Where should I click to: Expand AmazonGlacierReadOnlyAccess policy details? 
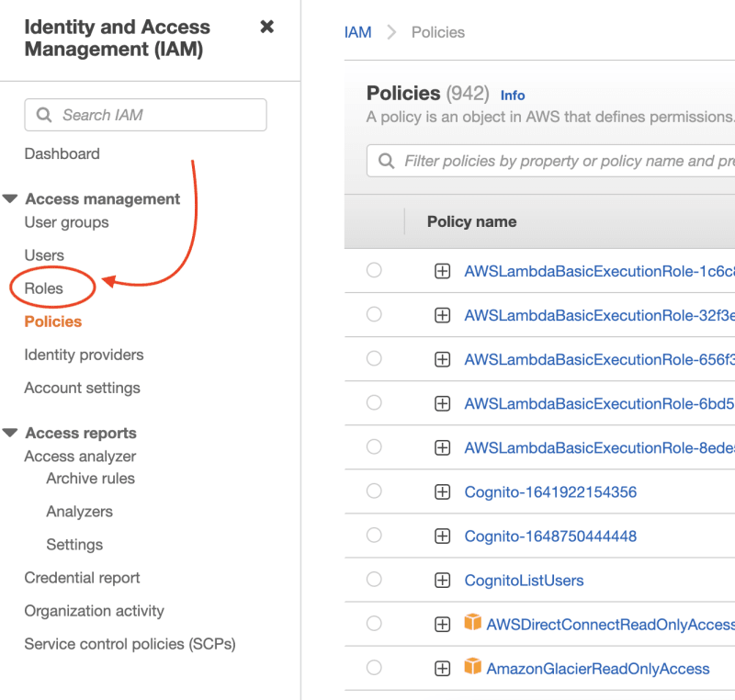[443, 669]
